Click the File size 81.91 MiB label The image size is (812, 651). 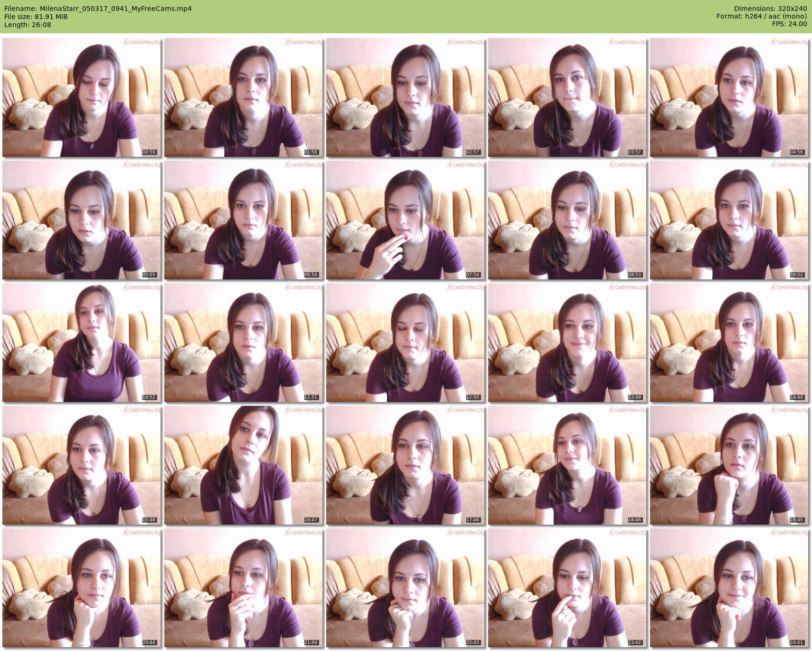[36, 17]
